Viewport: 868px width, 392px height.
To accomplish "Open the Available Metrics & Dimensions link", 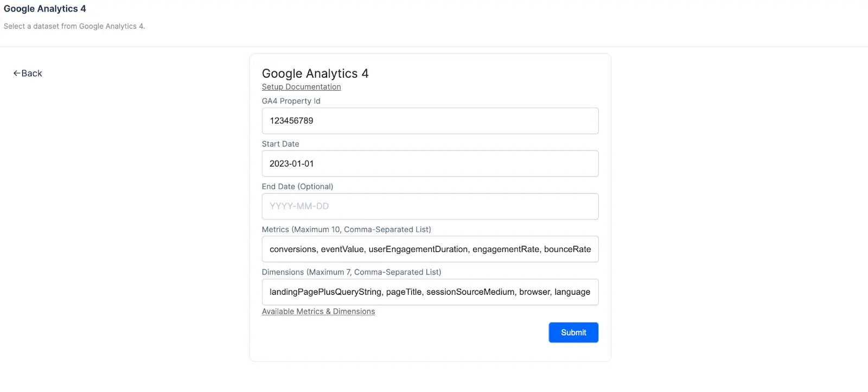I will (x=318, y=311).
